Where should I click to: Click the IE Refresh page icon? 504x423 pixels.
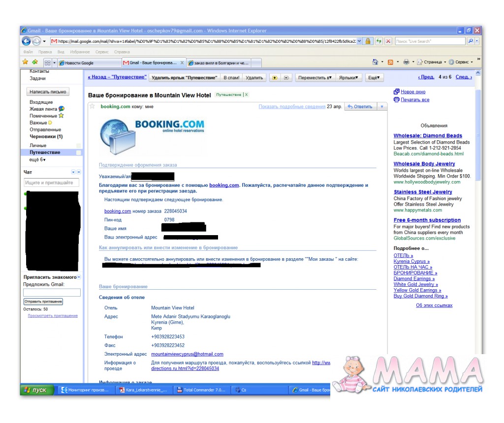pyautogui.click(x=378, y=41)
